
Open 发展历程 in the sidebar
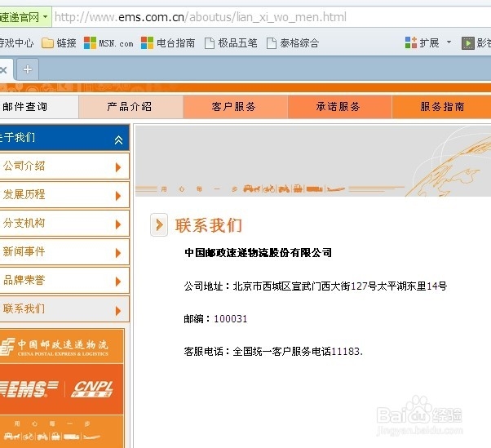(x=64, y=194)
